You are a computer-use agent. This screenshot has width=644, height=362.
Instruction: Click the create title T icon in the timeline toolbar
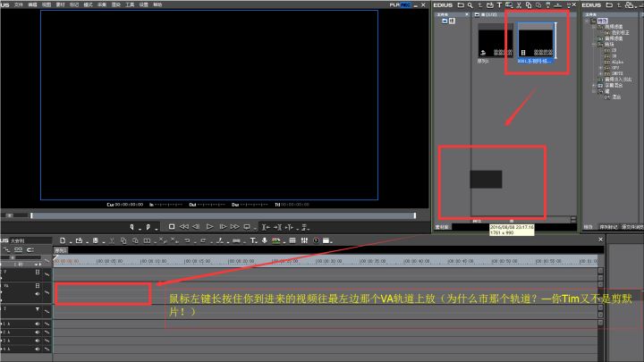coord(253,240)
